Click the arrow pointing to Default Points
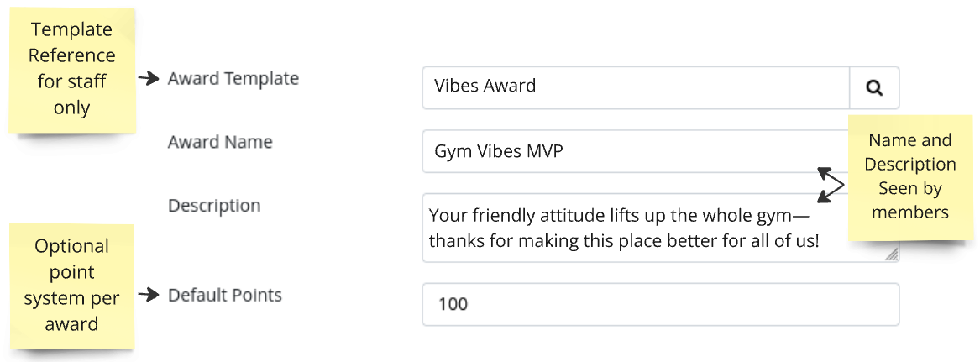This screenshot has height=362, width=980. pos(149,295)
